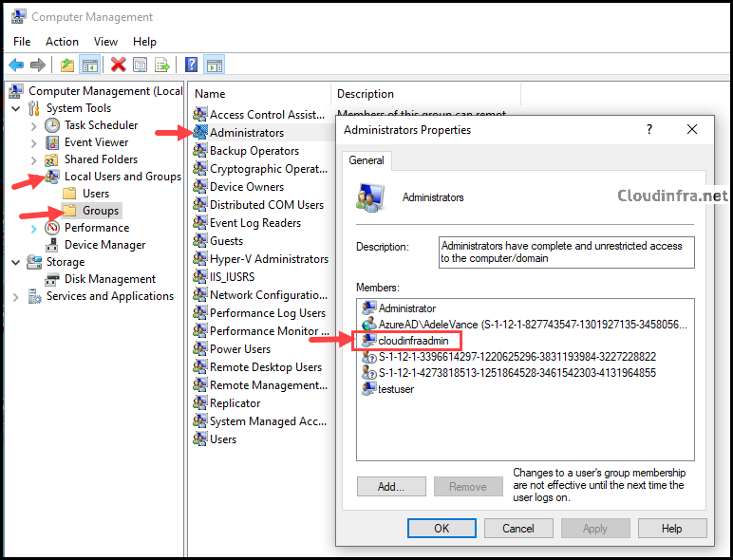Screen dimensions: 733x560
Task: Expand the Performance node
Action: pyautogui.click(x=33, y=229)
